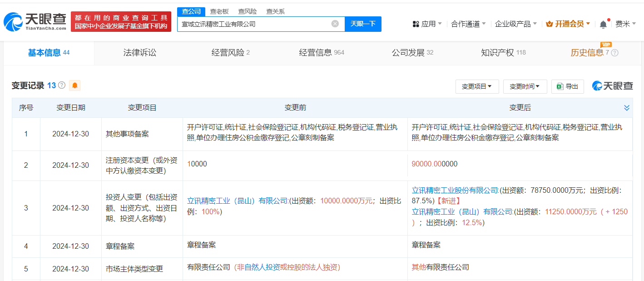Open the 变更时间 filter dropdown
644x281 pixels.
pos(525,86)
